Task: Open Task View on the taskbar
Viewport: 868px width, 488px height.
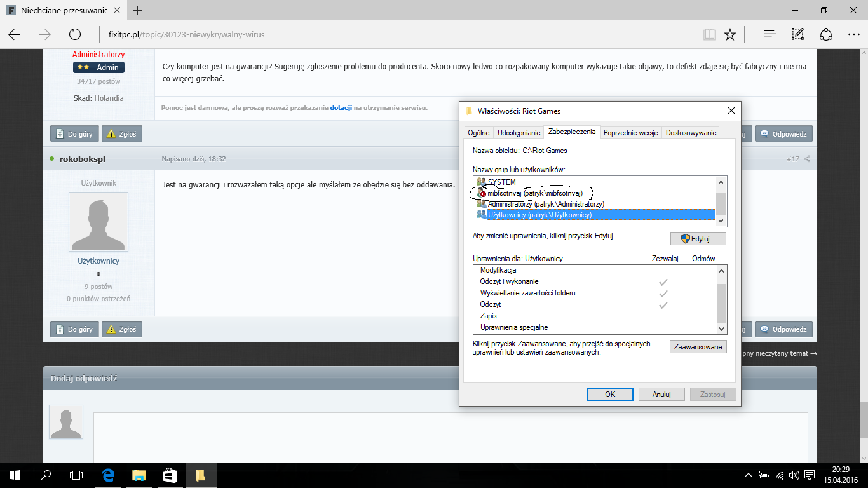Action: click(x=76, y=475)
